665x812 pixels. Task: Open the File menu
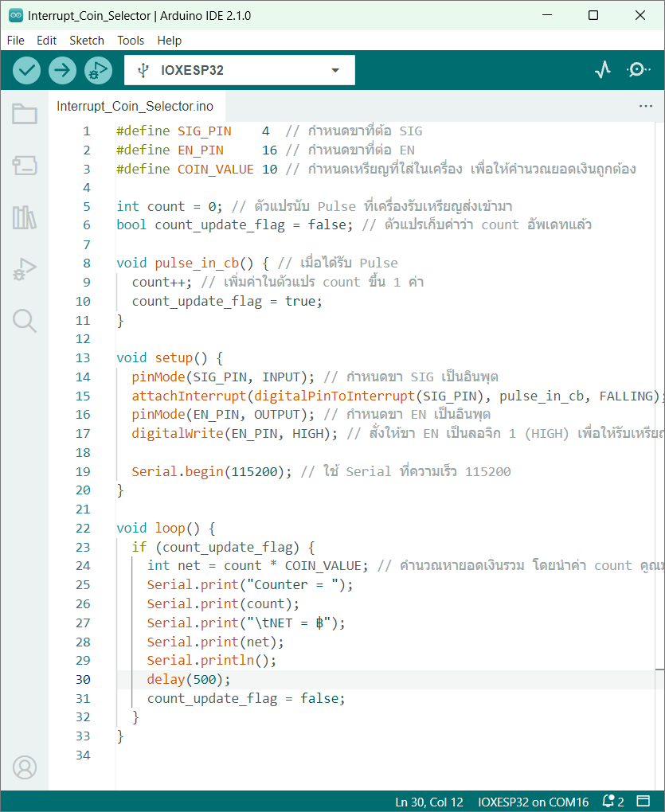click(x=16, y=41)
